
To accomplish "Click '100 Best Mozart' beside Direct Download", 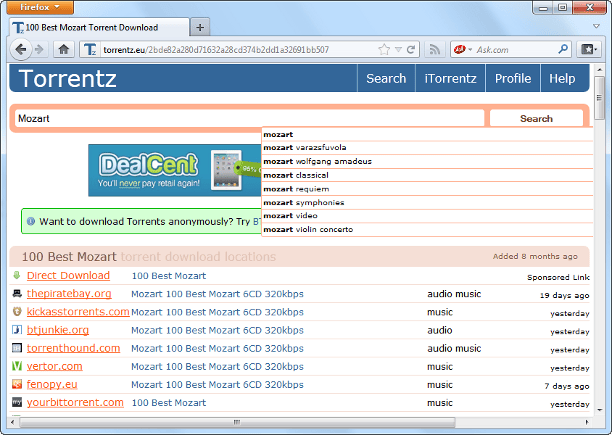I will (x=169, y=275).
